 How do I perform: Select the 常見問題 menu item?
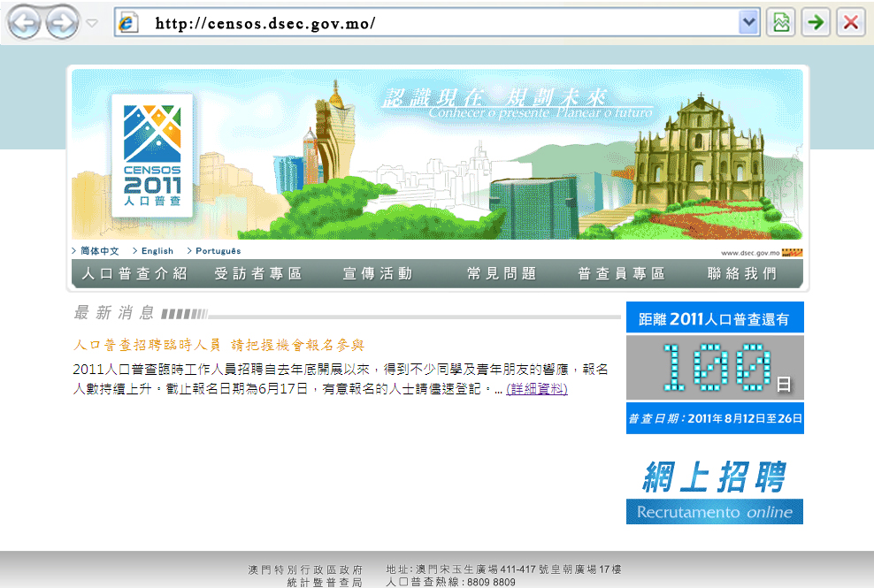tap(502, 274)
